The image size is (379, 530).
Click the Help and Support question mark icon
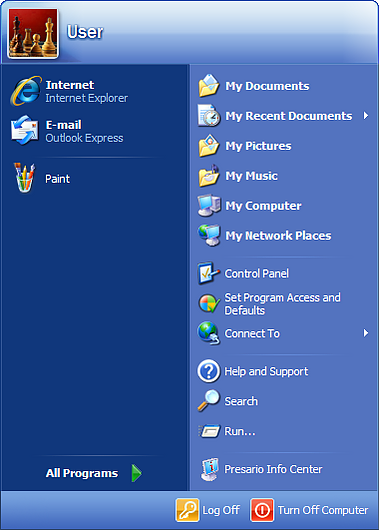[209, 371]
